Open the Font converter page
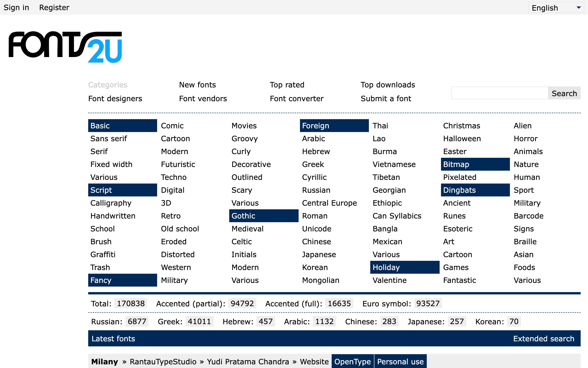 point(297,99)
